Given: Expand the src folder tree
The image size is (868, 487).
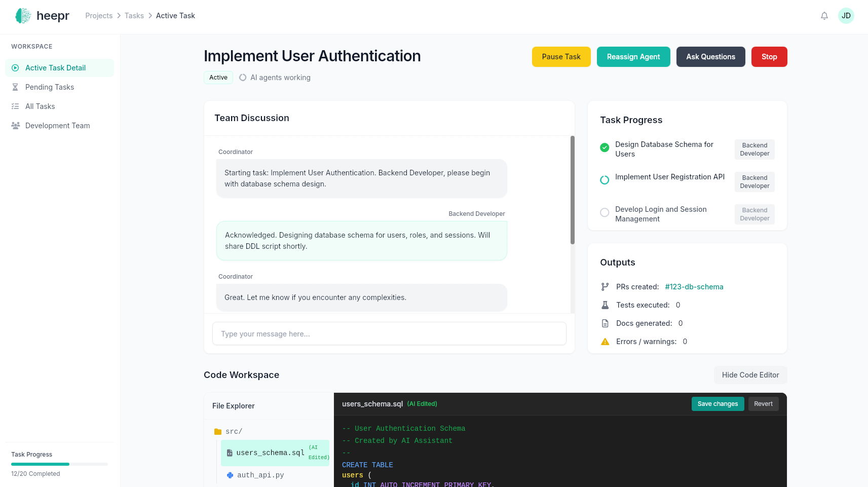Looking at the screenshot, I should (x=233, y=431).
